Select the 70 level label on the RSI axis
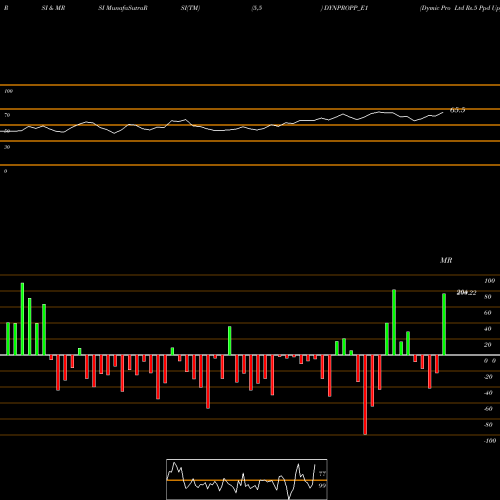Screen dimensions: 500x500 pos(7,115)
